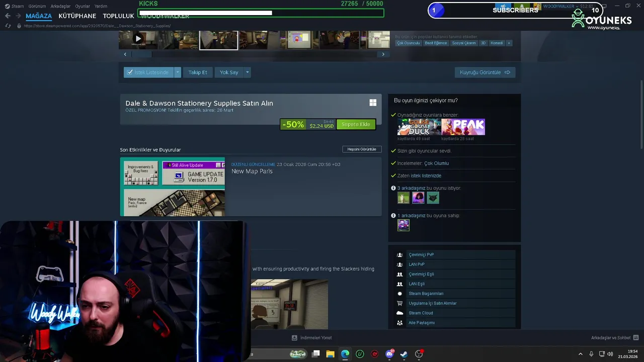
Task: Click the Steam Başarımları gear icon
Action: click(399, 294)
